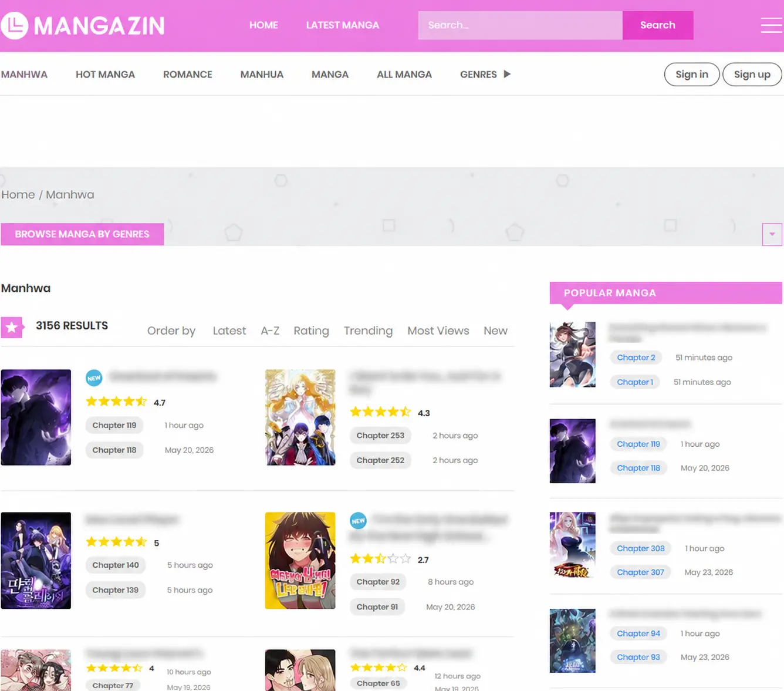Open the Korean-titled group cover thumbnail
The height and width of the screenshot is (691, 784).
[x=36, y=561]
